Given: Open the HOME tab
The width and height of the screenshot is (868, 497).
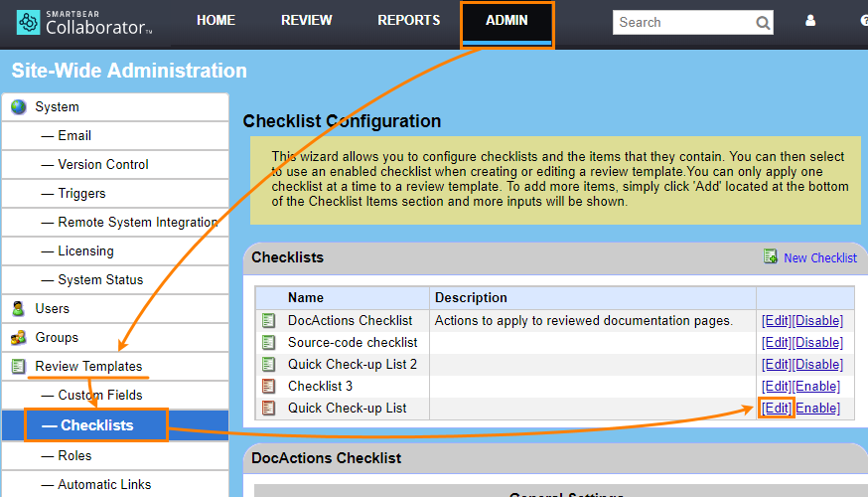Looking at the screenshot, I should 216,21.
